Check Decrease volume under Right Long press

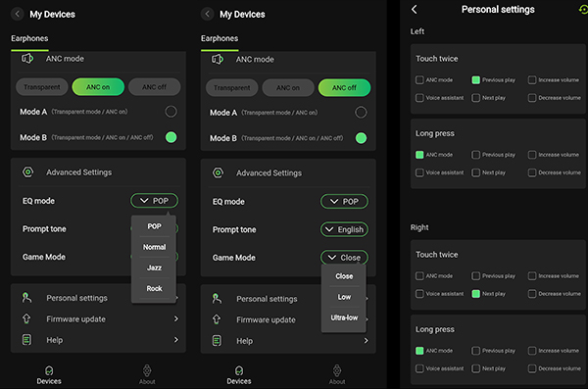pyautogui.click(x=532, y=368)
